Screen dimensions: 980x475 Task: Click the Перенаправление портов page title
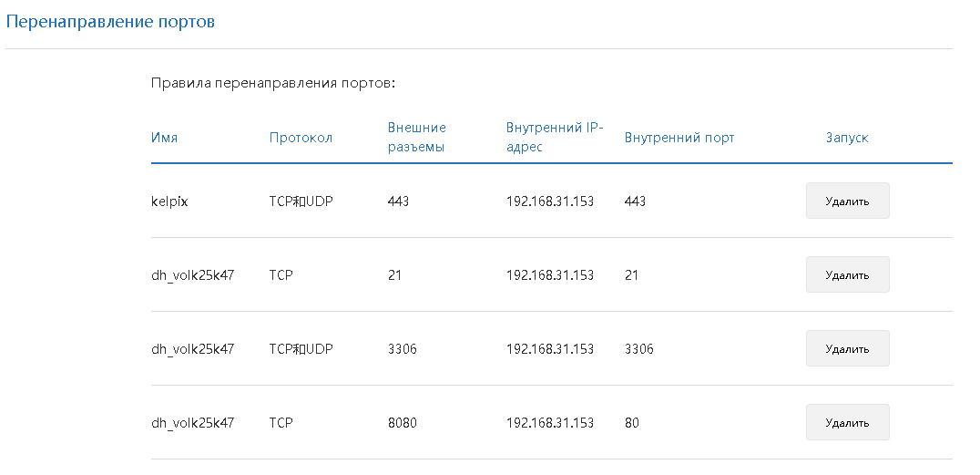[x=110, y=22]
